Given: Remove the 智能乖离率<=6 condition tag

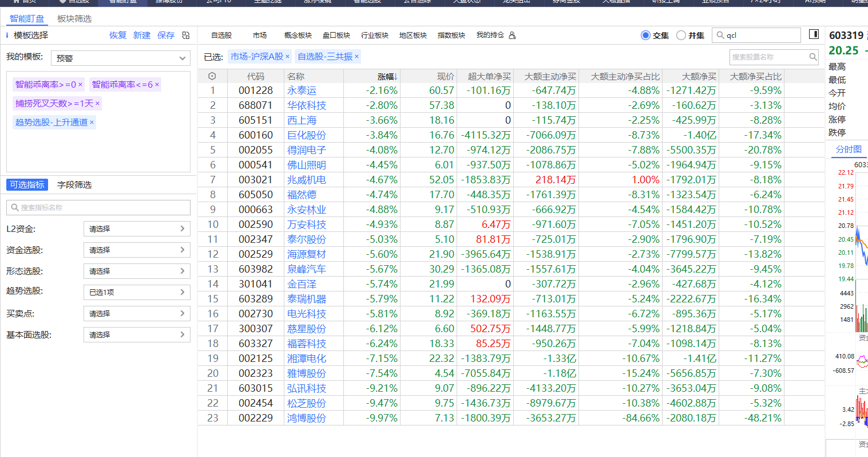Looking at the screenshot, I should pyautogui.click(x=157, y=85).
